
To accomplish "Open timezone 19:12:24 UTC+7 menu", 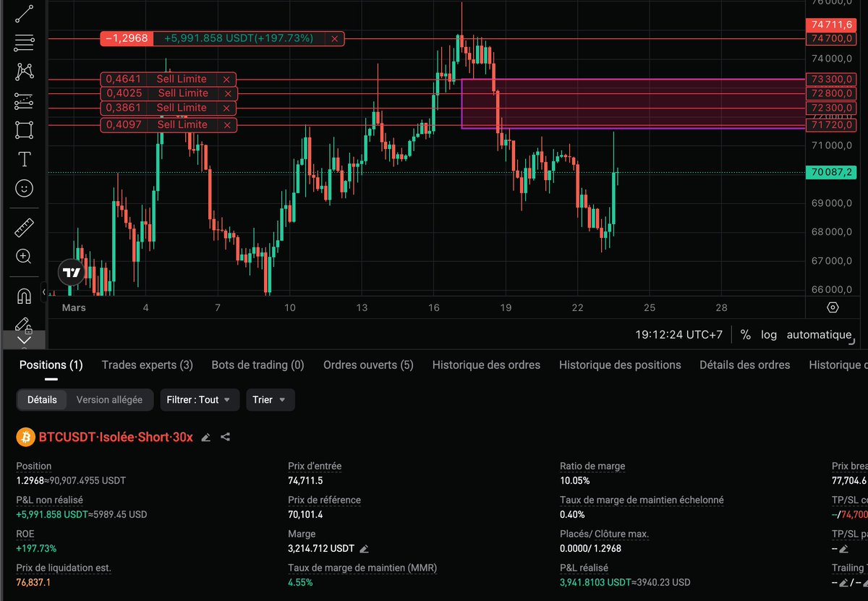I will click(678, 335).
